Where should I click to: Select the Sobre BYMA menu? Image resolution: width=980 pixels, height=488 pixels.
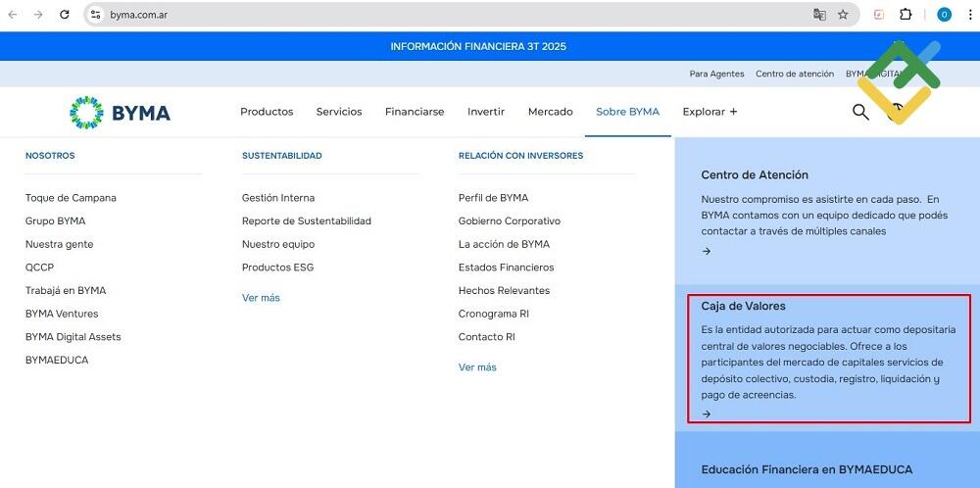tap(627, 112)
